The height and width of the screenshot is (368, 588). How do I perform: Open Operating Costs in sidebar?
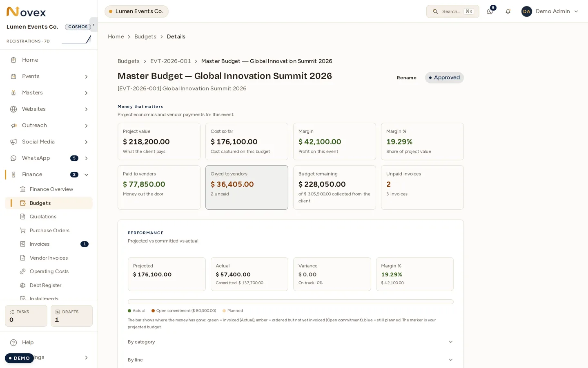(x=49, y=272)
